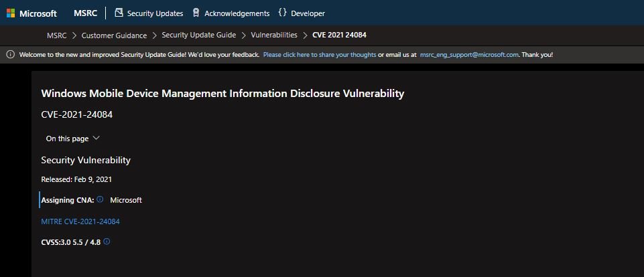
Task: Click the Acknowledgements ribbon badge icon
Action: point(196,13)
